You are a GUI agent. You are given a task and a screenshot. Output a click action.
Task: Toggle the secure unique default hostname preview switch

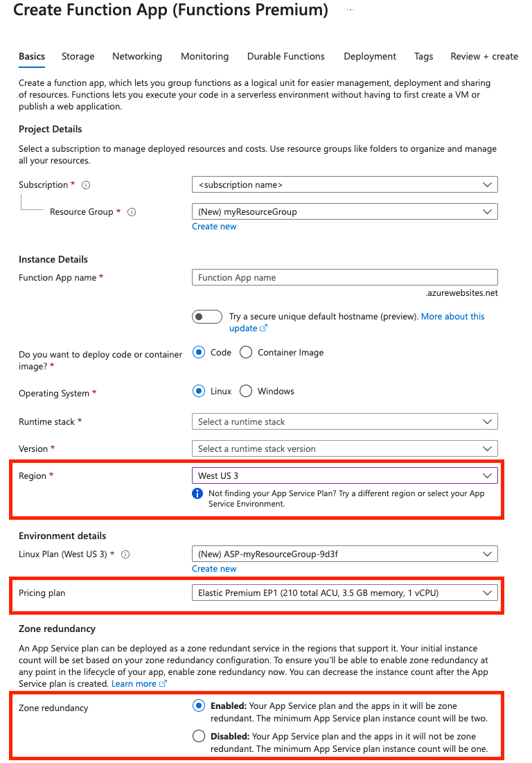point(206,316)
